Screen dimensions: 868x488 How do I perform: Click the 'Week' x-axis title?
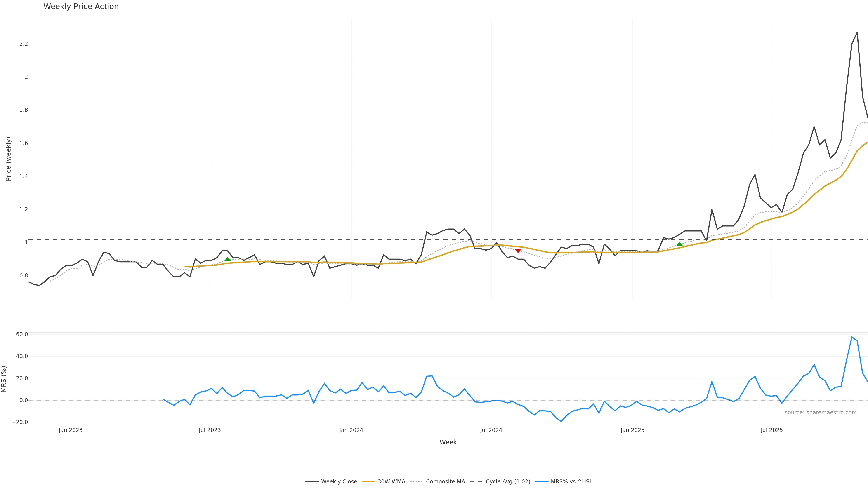448,442
